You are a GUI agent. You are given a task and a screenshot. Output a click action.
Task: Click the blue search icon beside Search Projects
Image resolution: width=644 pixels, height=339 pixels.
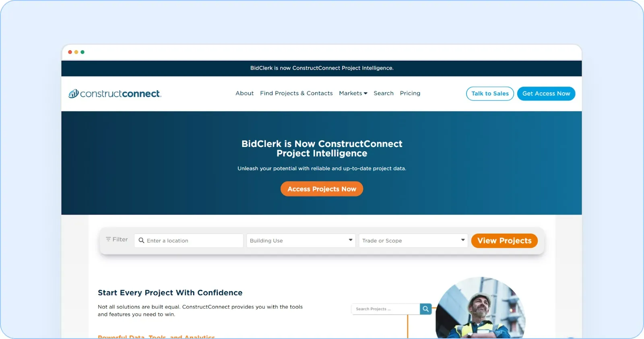[425, 309]
